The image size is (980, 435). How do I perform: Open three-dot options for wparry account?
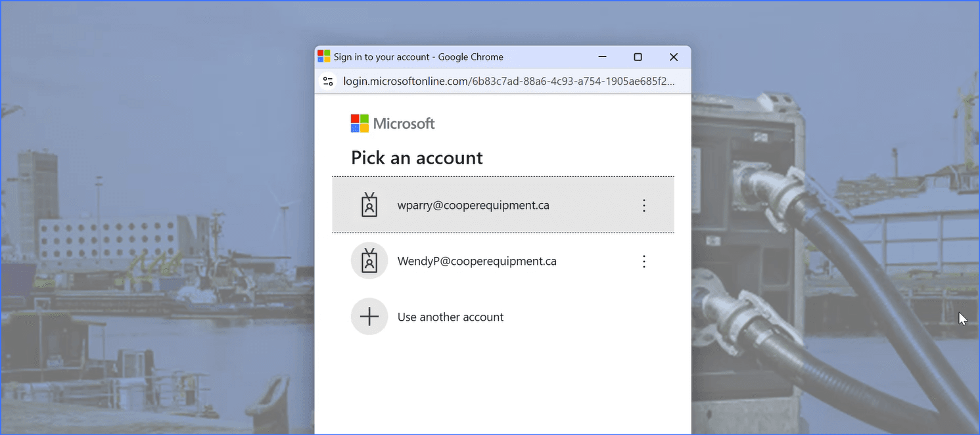point(644,205)
